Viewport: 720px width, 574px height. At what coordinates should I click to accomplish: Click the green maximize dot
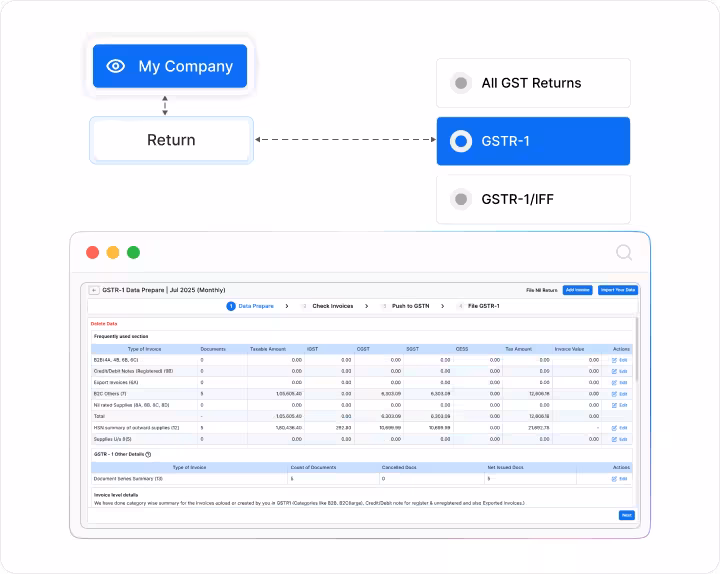(x=134, y=253)
